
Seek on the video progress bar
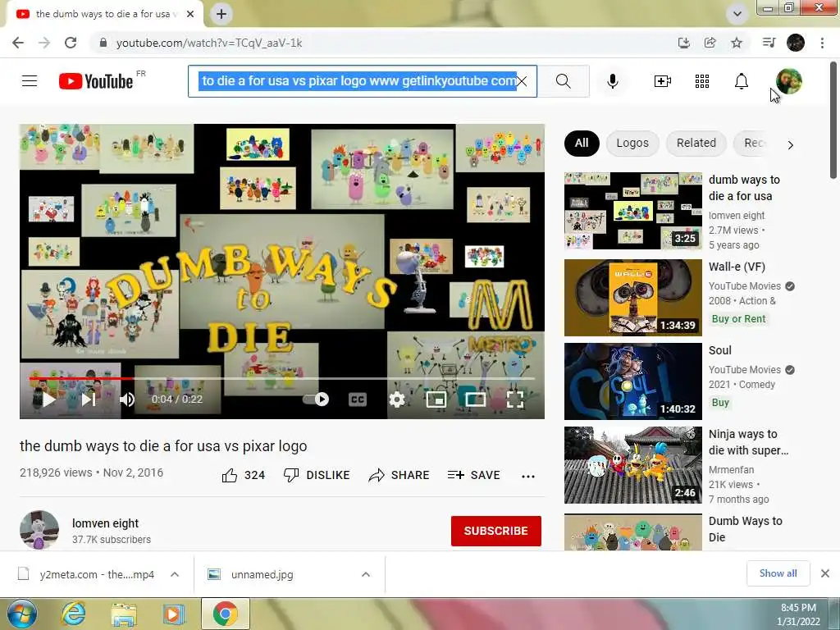282,378
